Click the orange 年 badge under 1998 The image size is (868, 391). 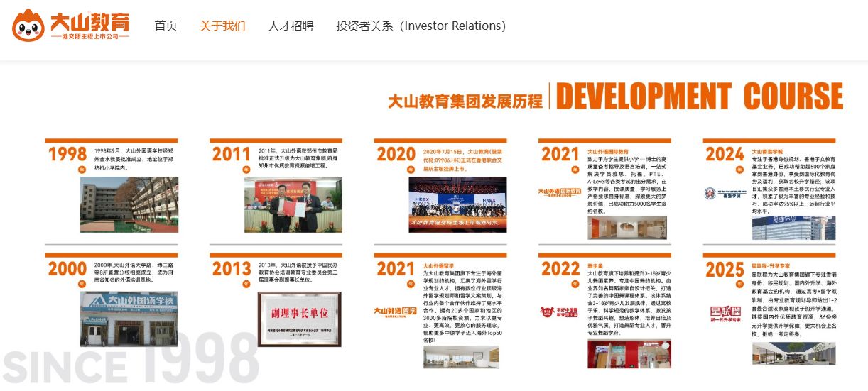(x=82, y=170)
